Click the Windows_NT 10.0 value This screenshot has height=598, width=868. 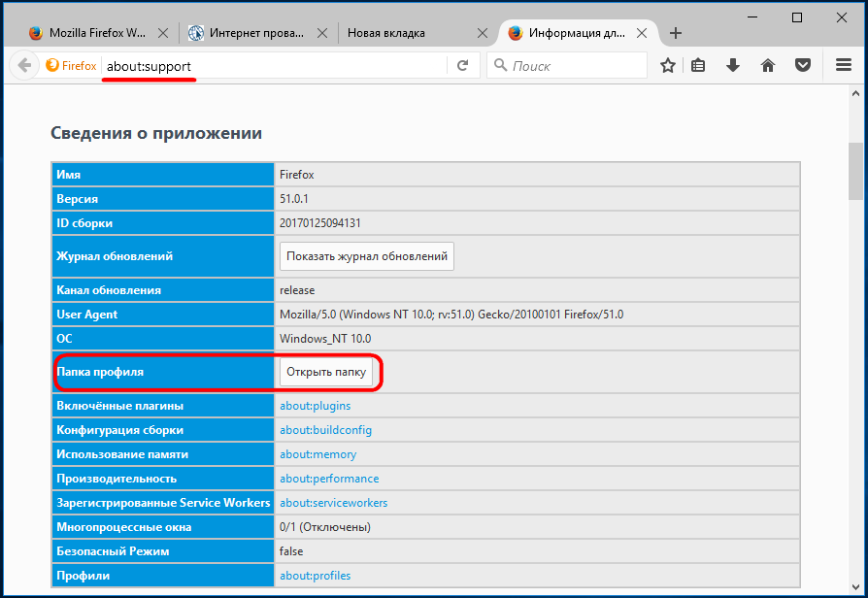[325, 339]
